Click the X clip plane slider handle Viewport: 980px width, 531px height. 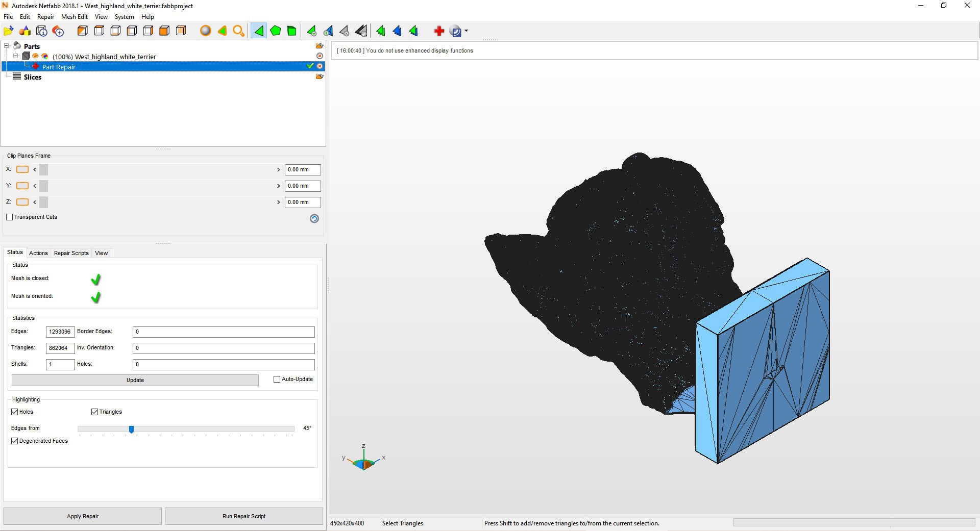tap(43, 169)
